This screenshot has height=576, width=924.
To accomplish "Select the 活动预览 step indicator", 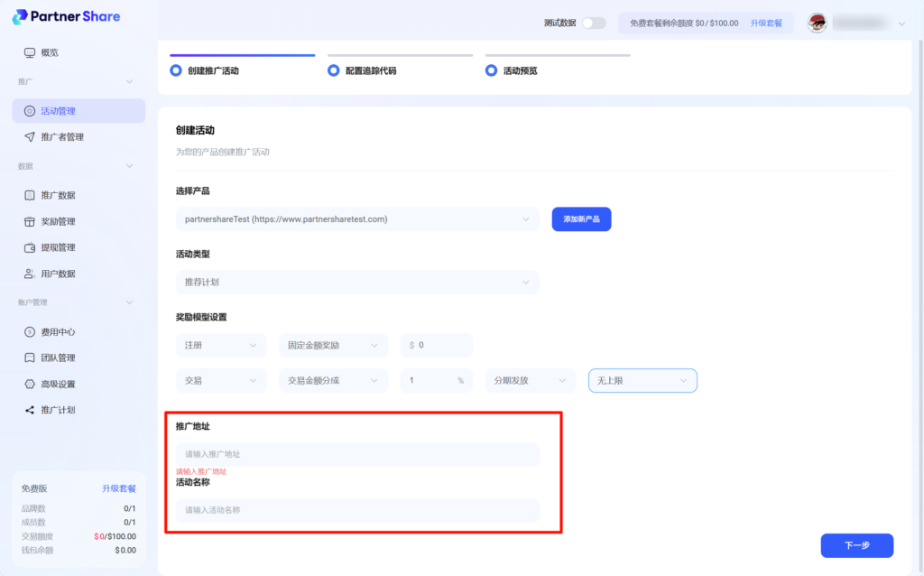I will click(492, 70).
